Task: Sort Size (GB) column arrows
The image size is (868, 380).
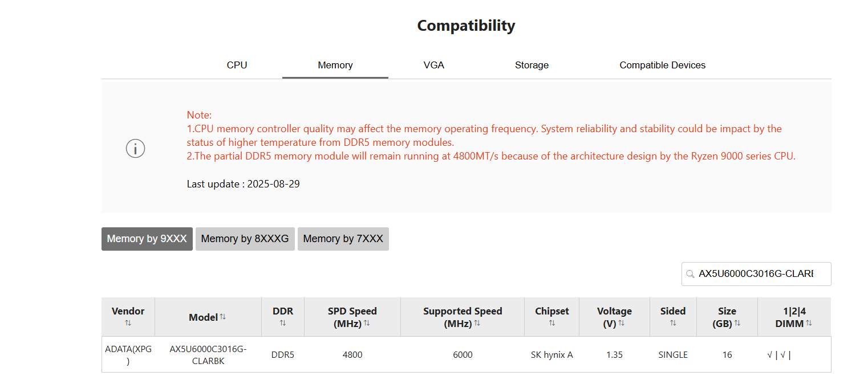Action: [x=737, y=323]
